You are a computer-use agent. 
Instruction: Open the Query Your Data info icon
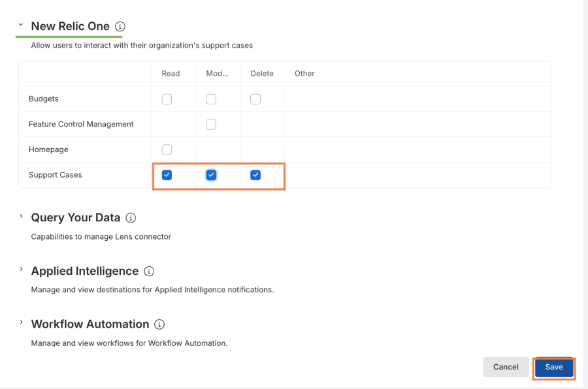(x=131, y=218)
